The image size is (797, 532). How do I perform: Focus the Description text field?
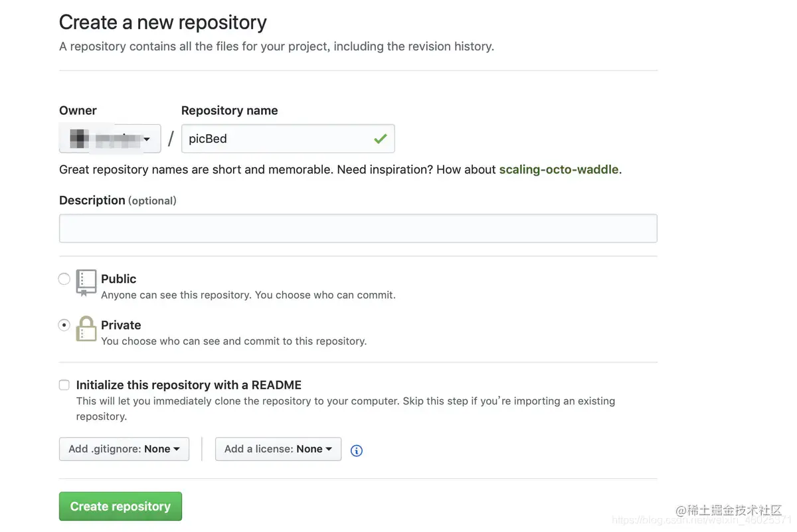[x=358, y=228]
